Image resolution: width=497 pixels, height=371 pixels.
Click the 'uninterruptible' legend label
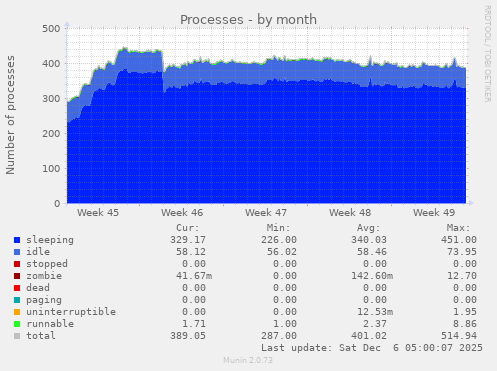tap(71, 312)
